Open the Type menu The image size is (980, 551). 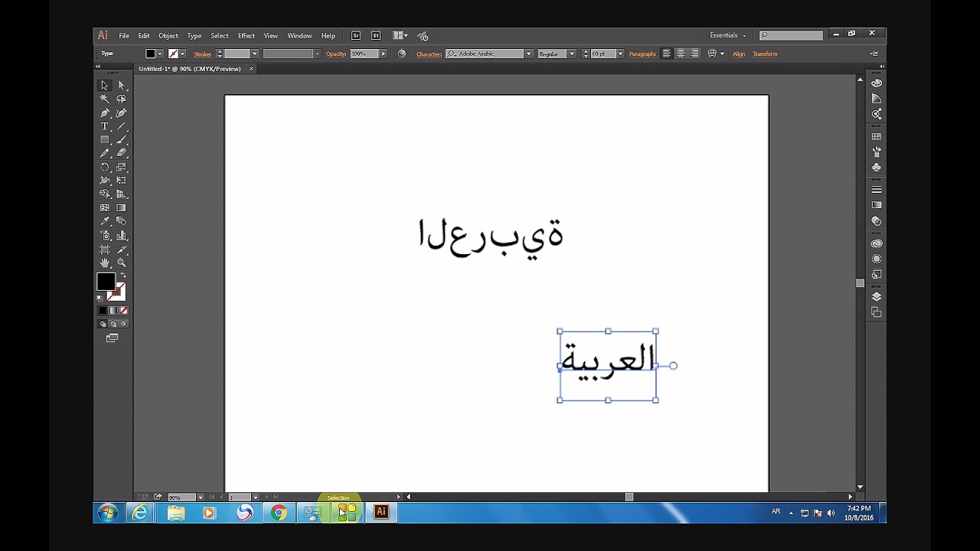pyautogui.click(x=194, y=36)
